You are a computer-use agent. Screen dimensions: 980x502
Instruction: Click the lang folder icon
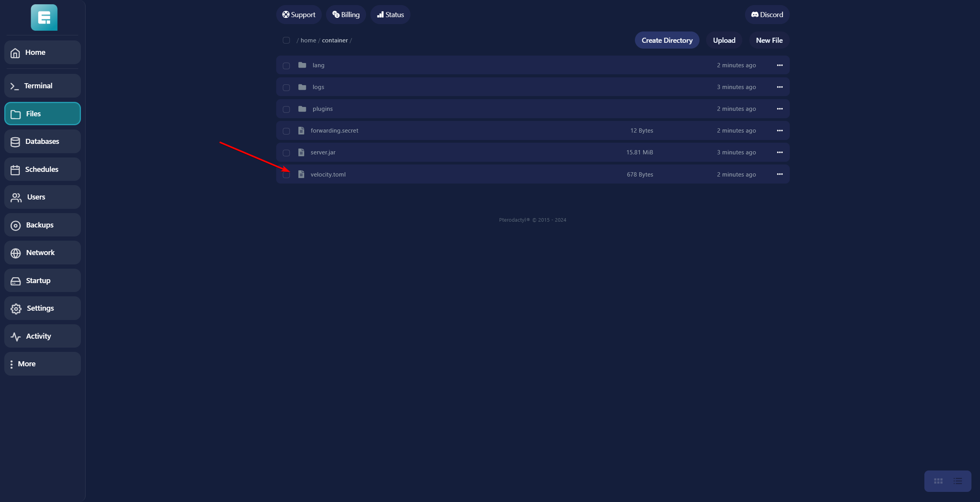pyautogui.click(x=302, y=65)
